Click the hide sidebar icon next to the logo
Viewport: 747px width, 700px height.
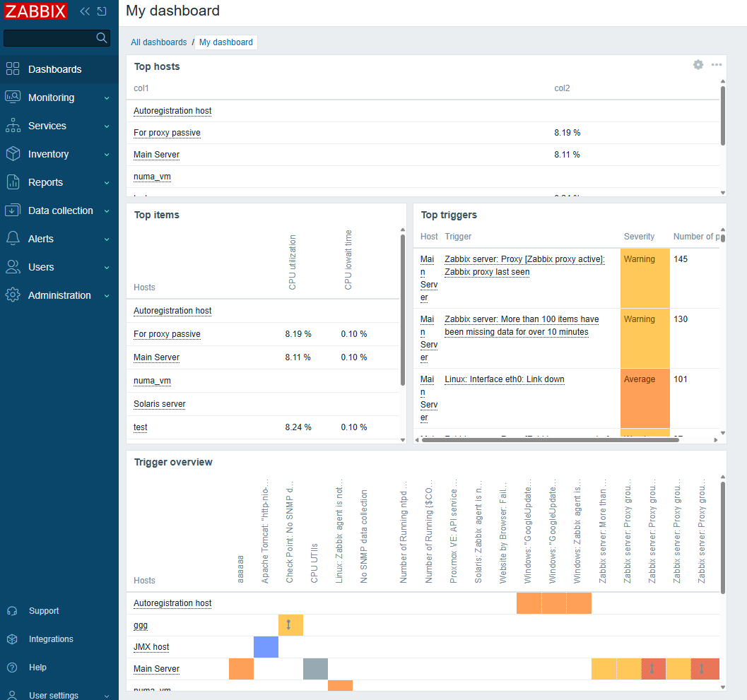102,11
